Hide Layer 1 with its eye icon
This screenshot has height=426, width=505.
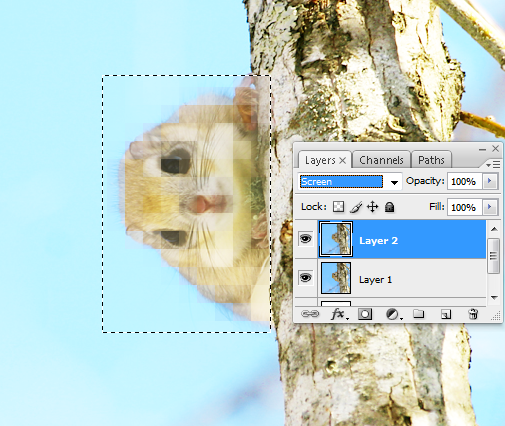coord(306,278)
